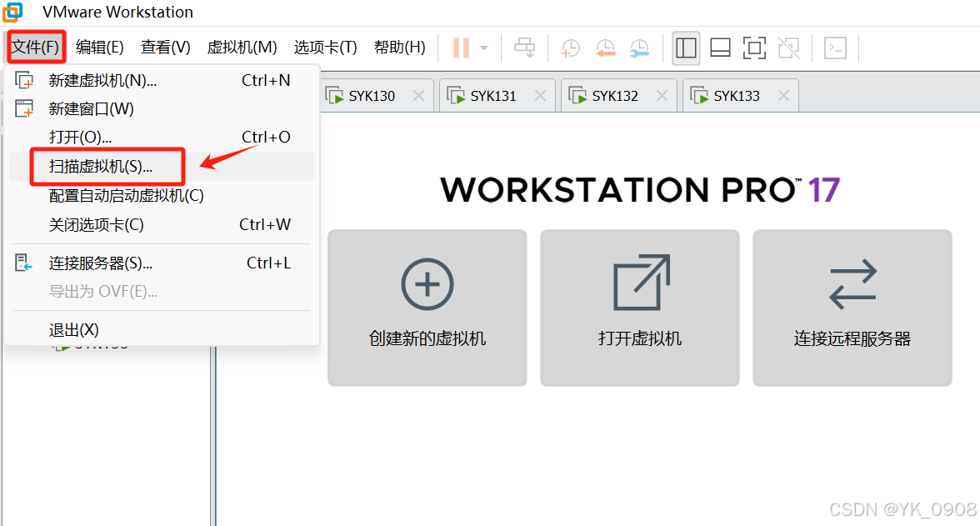Open the 文件(F) menu

coord(36,47)
